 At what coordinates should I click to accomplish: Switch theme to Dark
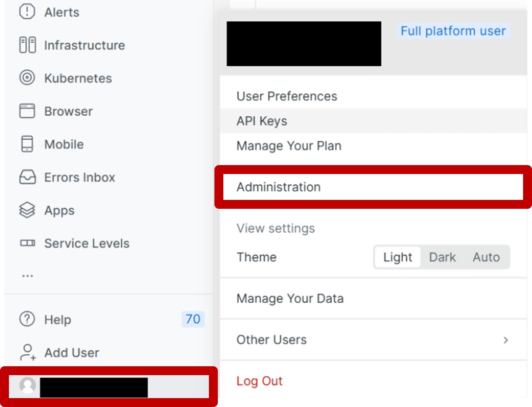442,257
